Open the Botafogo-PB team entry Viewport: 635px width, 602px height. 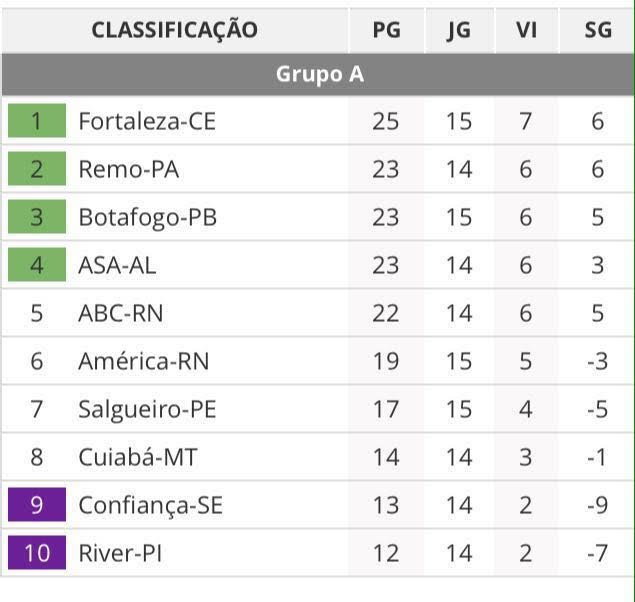coord(147,217)
